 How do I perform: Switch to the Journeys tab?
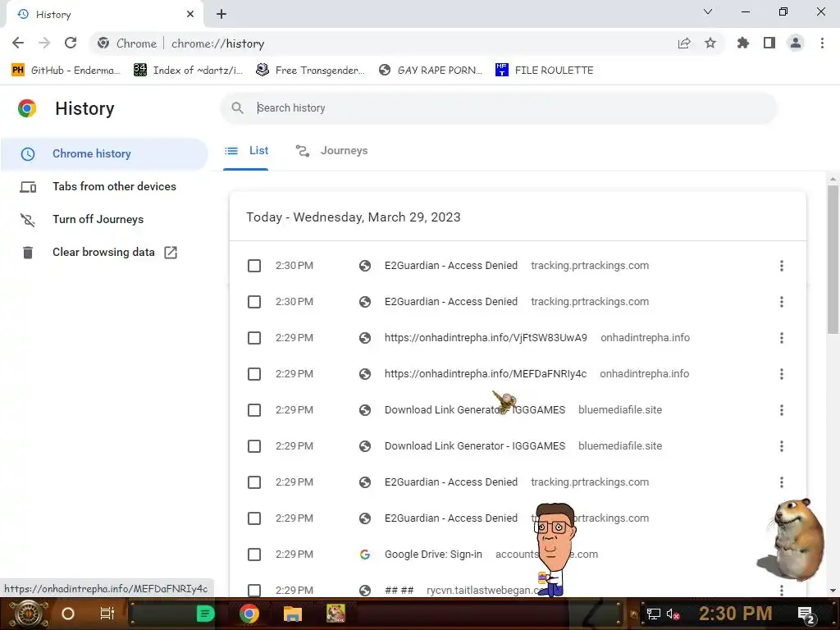pos(331,151)
